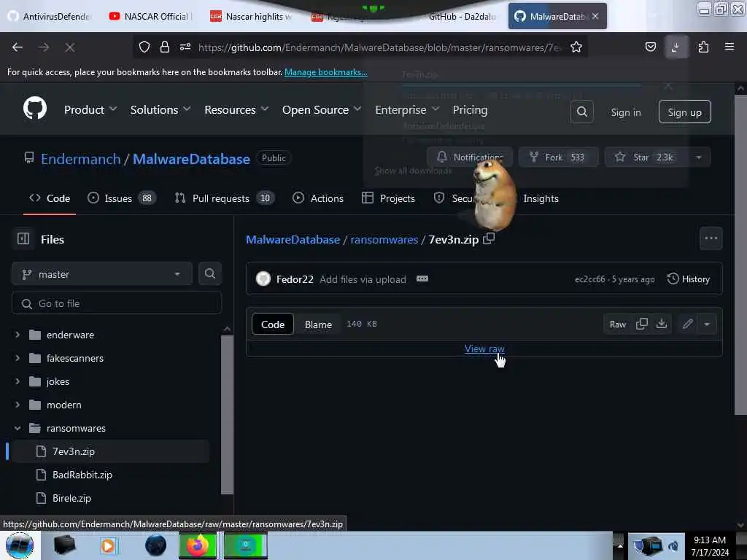747x560 pixels.
Task: Open the master branch selector
Action: pyautogui.click(x=102, y=274)
